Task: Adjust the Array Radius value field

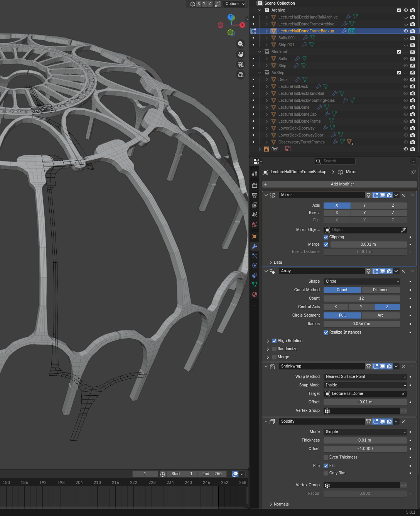Action: coord(361,324)
